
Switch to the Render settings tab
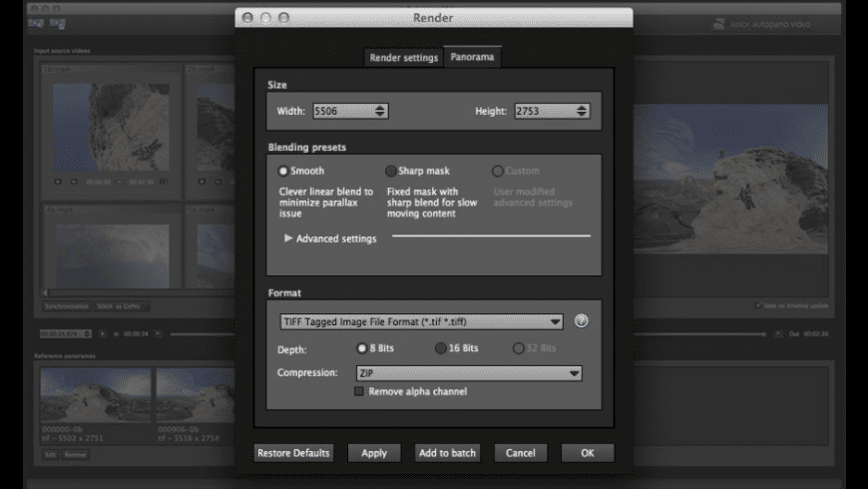coord(403,58)
